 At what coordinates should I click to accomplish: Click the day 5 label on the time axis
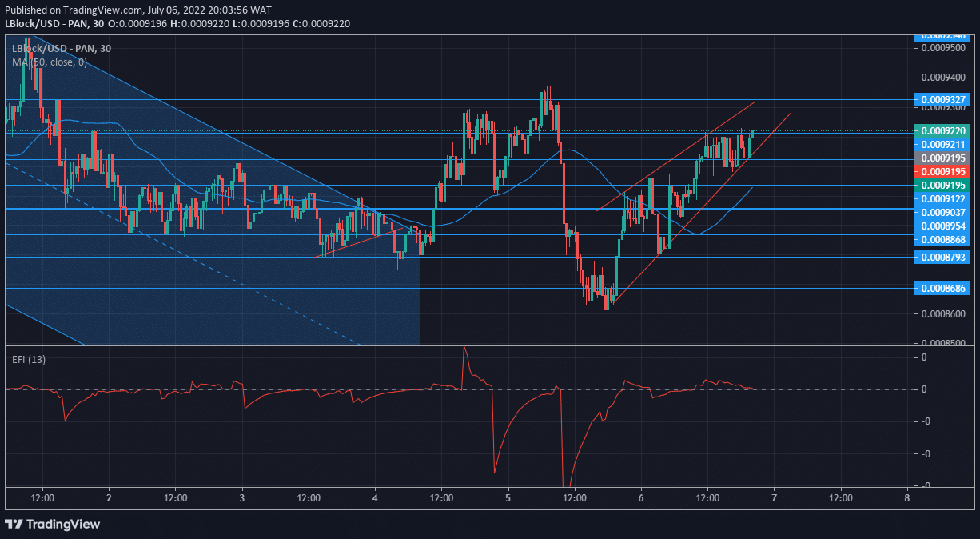pyautogui.click(x=508, y=497)
